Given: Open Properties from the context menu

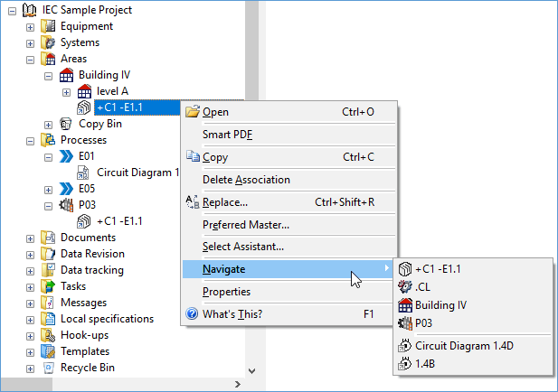Looking at the screenshot, I should pos(226,292).
